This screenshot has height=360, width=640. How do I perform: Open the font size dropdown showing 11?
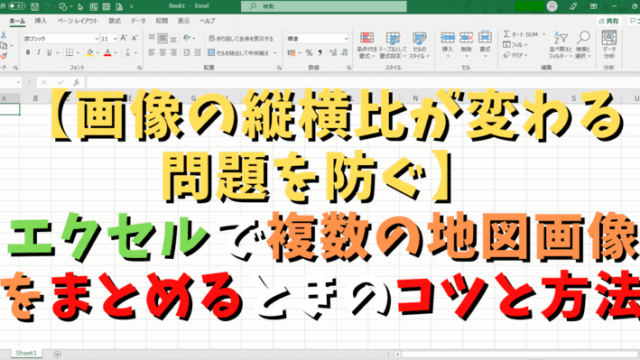click(x=115, y=39)
